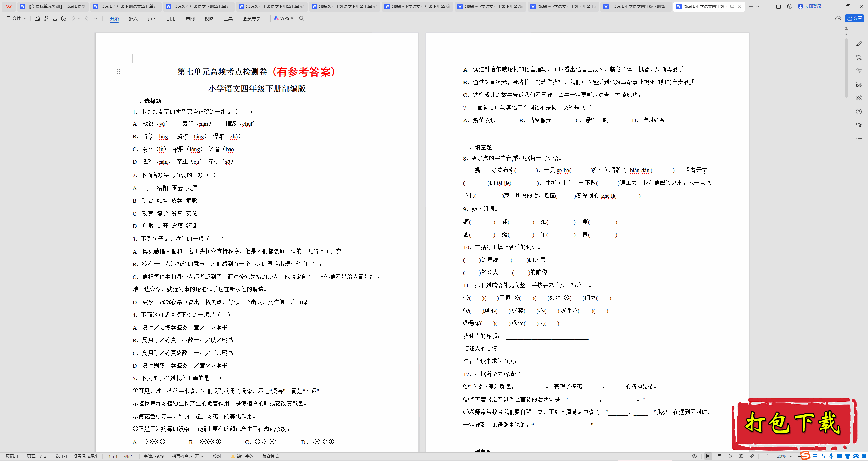Open a new tab with the plus button
This screenshot has width=868, height=461.
pyautogui.click(x=751, y=6)
